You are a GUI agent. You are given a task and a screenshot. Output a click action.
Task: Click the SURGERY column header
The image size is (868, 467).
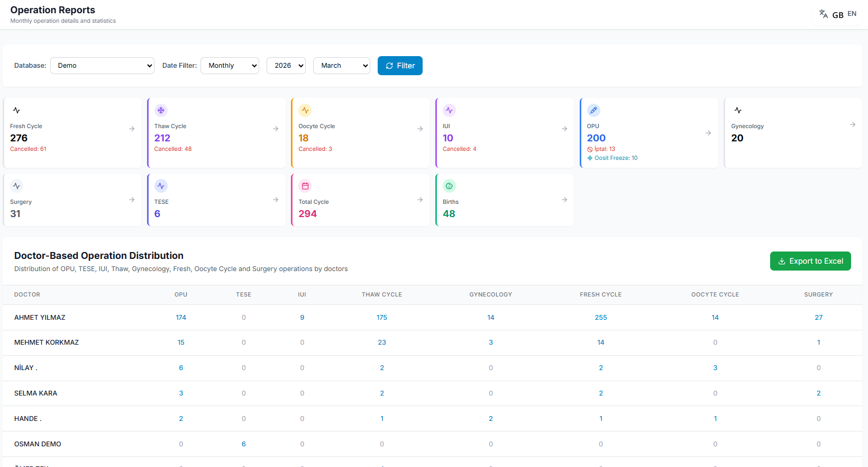pos(818,294)
